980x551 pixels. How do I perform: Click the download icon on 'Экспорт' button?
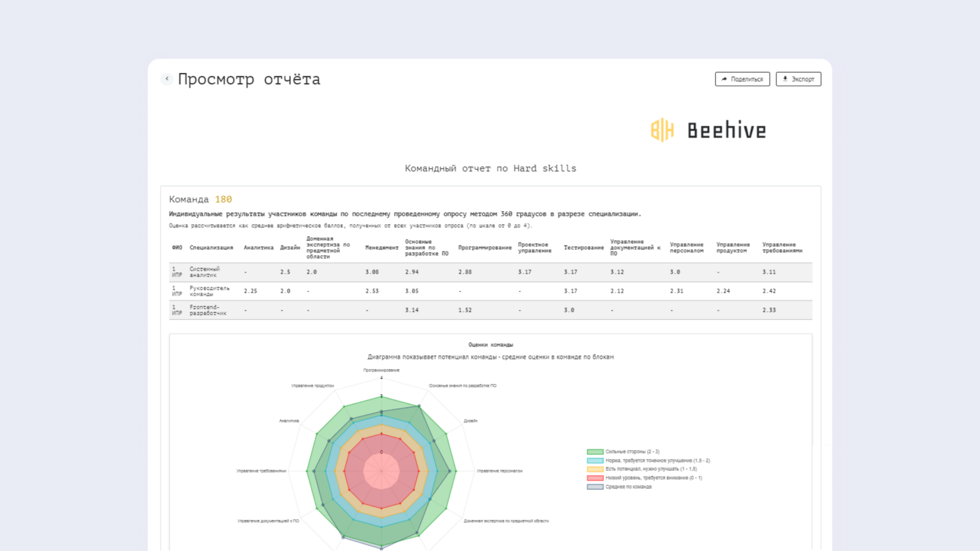[785, 78]
